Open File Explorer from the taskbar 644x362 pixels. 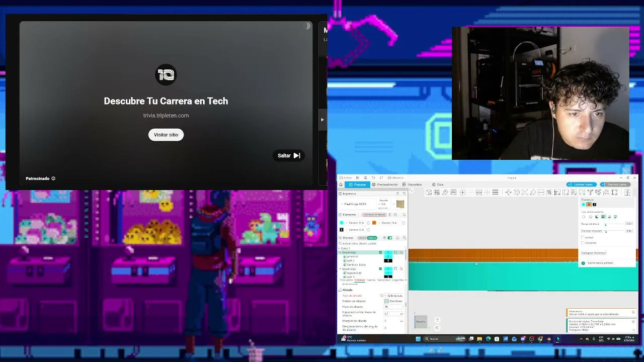(479, 339)
